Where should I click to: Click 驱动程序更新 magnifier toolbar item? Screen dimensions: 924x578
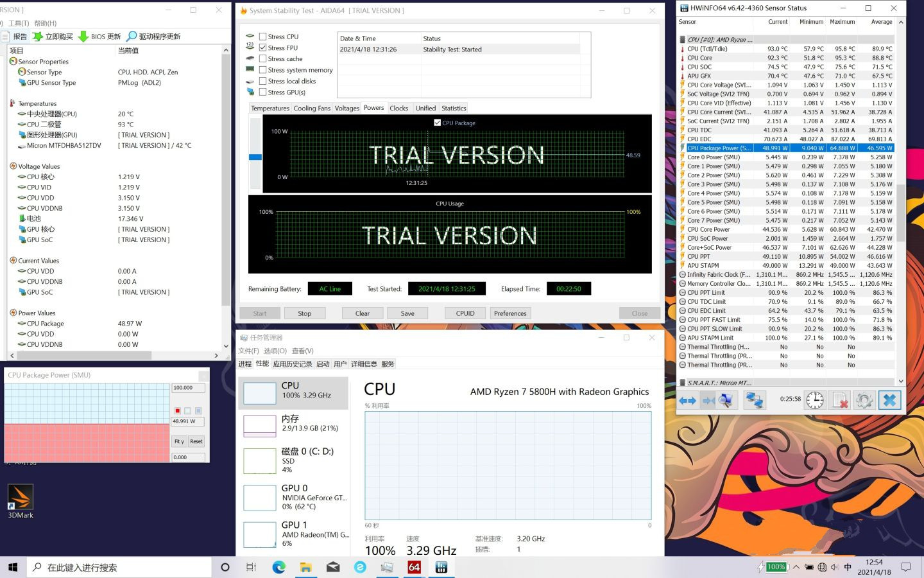[x=153, y=37]
